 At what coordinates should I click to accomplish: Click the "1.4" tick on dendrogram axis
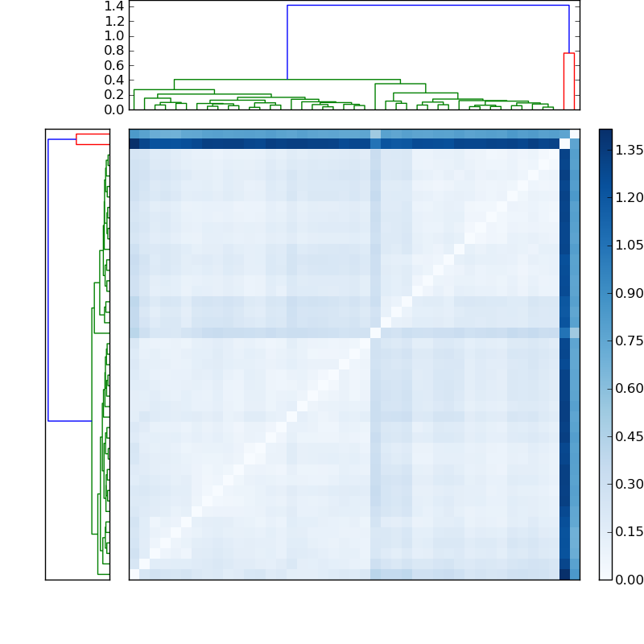114,6
